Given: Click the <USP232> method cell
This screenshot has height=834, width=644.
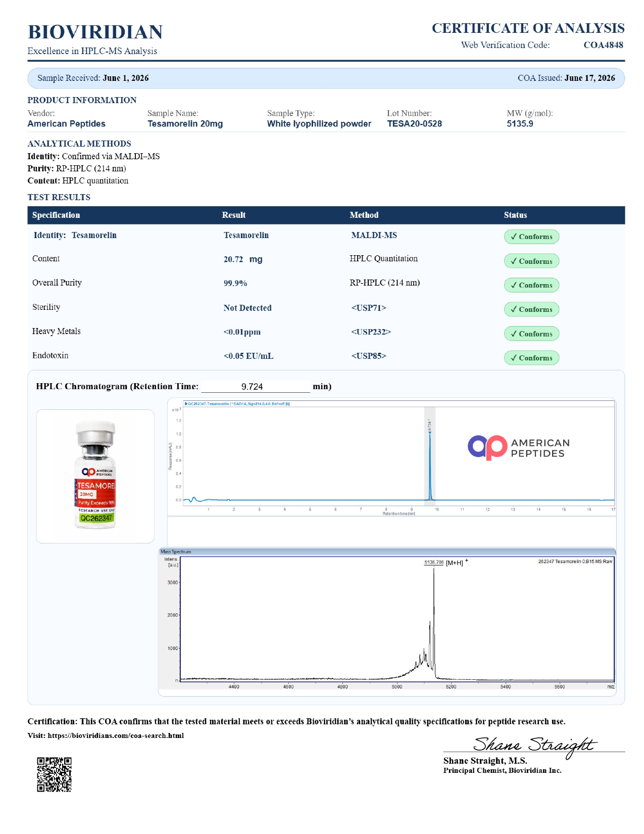Looking at the screenshot, I should 371,332.
